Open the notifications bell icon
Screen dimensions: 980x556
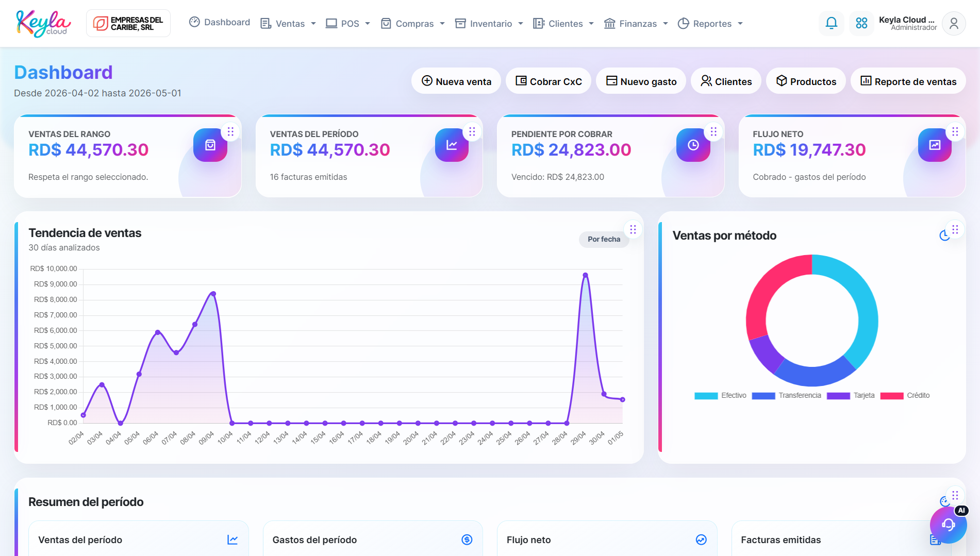tap(831, 23)
